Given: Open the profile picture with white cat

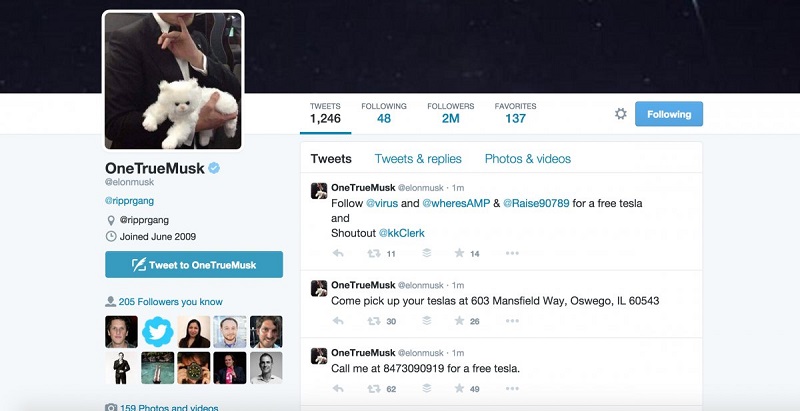Looking at the screenshot, I should (x=173, y=81).
